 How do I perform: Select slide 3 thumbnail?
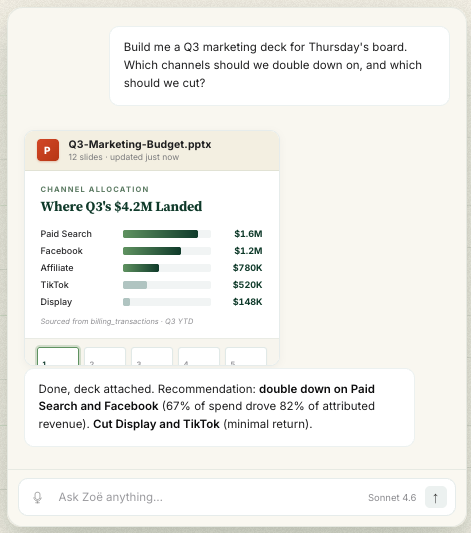pyautogui.click(x=152, y=356)
